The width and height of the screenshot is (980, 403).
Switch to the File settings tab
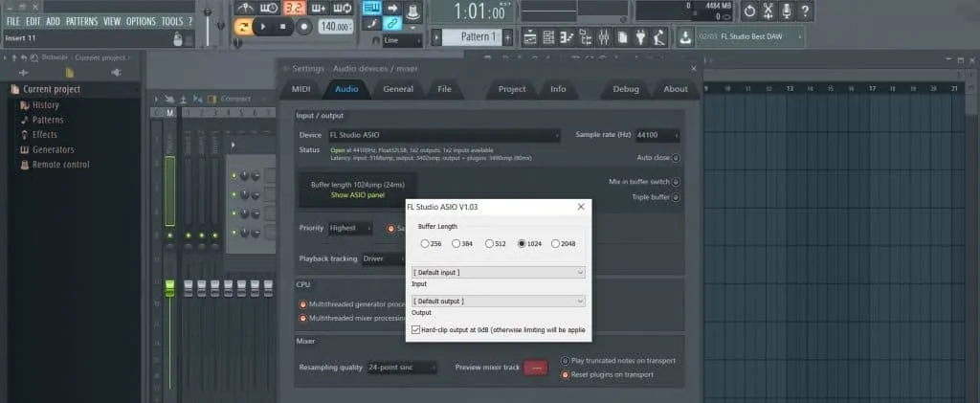point(444,89)
